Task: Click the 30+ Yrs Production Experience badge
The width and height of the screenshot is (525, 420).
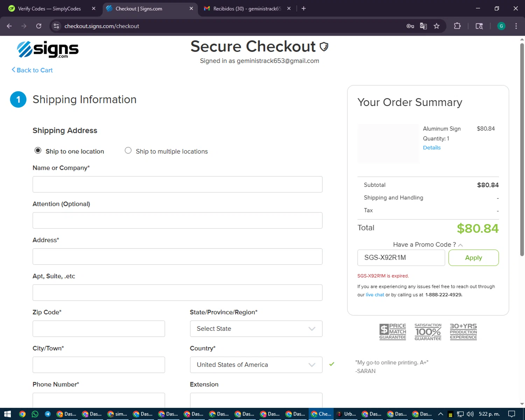Action: (463, 331)
